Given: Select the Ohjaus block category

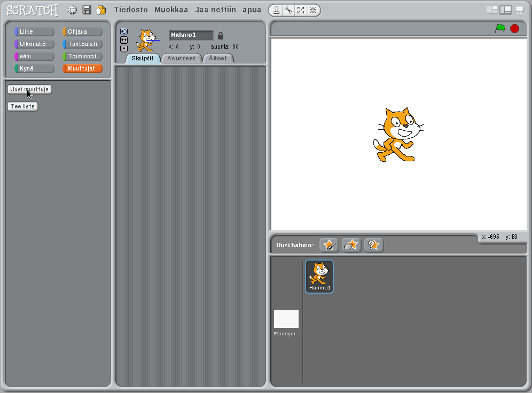Looking at the screenshot, I should click(x=82, y=32).
